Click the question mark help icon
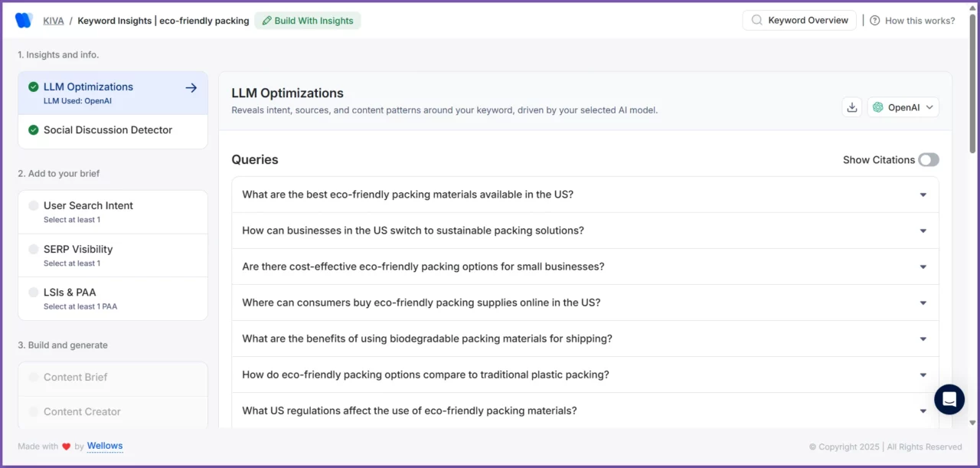The image size is (980, 468). tap(874, 20)
